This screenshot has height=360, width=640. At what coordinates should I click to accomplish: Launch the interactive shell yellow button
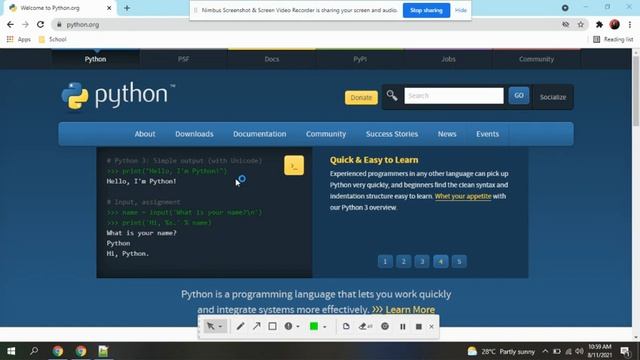click(x=294, y=165)
